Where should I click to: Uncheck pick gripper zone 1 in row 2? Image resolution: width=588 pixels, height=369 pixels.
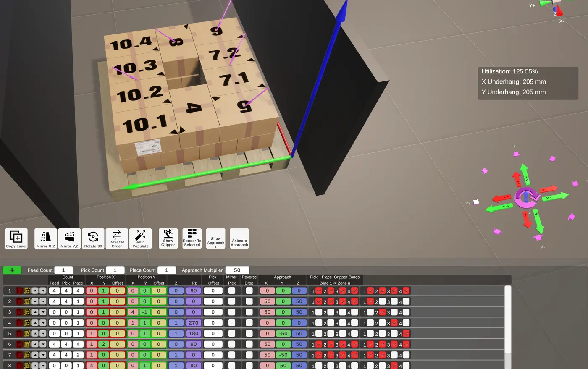(x=319, y=301)
